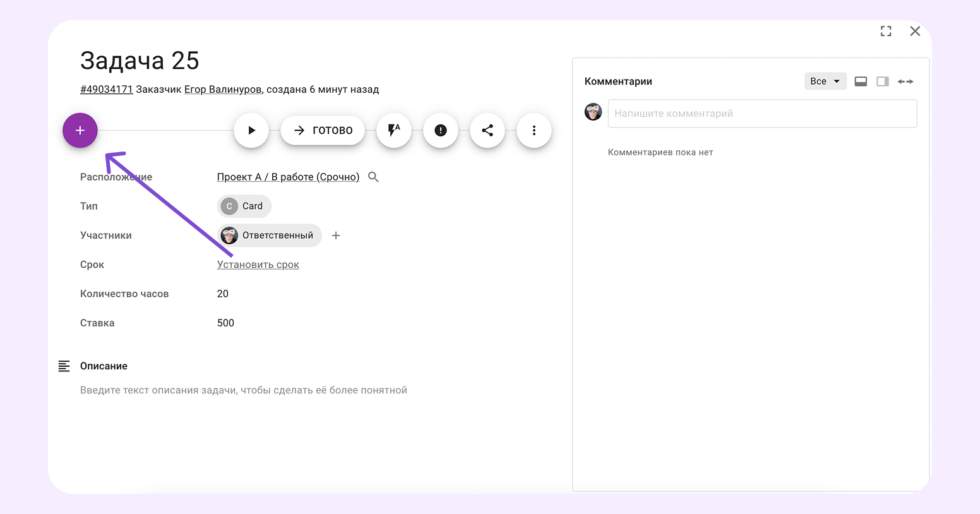The image size is (980, 514).
Task: Switch comments panel to bottom layout
Action: 861,81
